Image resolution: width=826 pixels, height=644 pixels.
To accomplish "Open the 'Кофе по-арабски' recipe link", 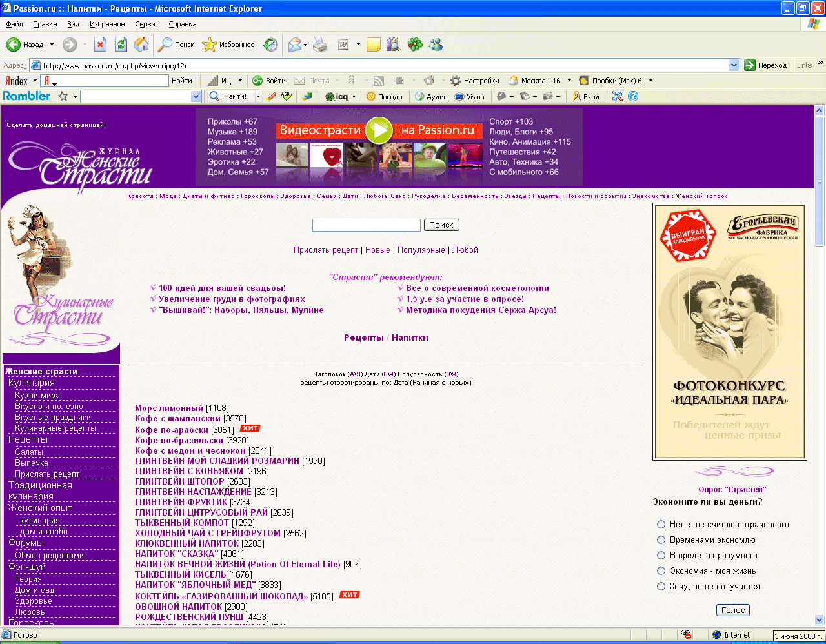I will [x=172, y=430].
